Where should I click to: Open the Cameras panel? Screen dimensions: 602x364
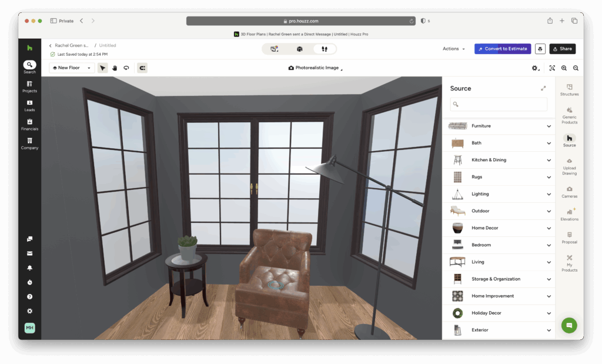coord(569,192)
